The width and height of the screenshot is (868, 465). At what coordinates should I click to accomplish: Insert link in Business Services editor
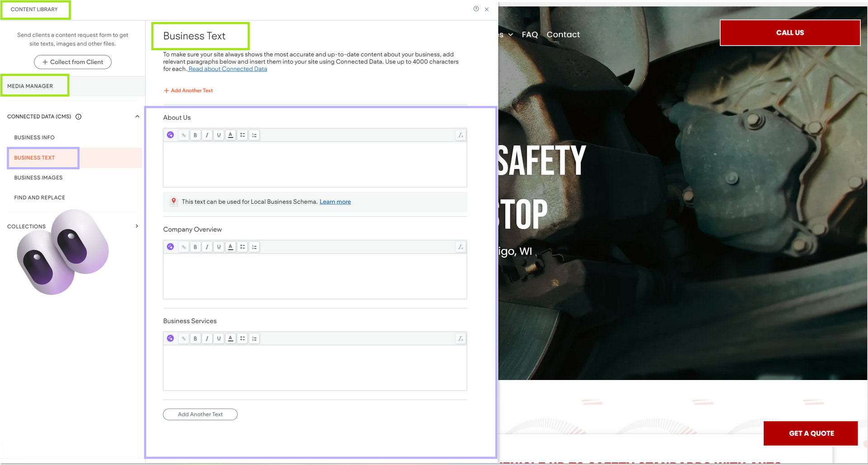[x=184, y=338]
